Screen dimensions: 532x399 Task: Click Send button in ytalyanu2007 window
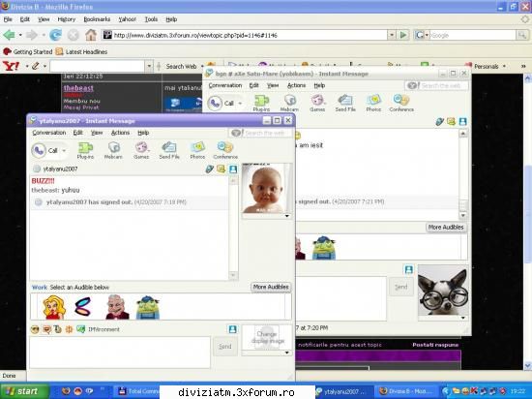225,347
